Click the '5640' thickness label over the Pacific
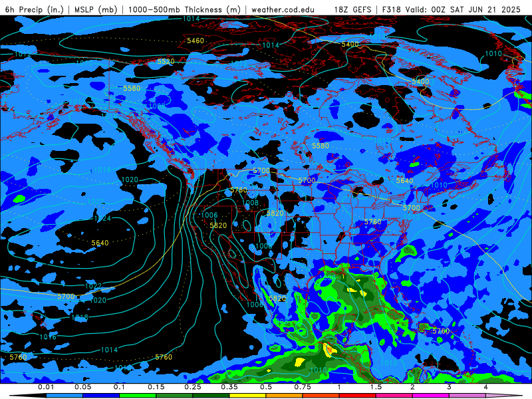 (x=100, y=243)
